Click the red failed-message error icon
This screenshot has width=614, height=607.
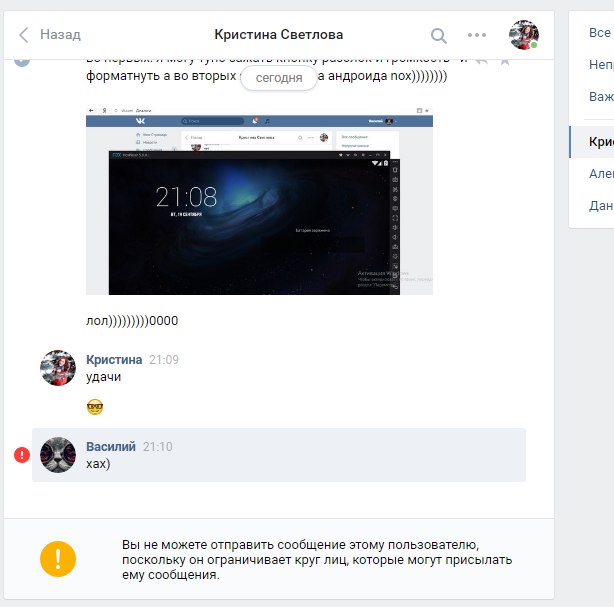(21, 455)
